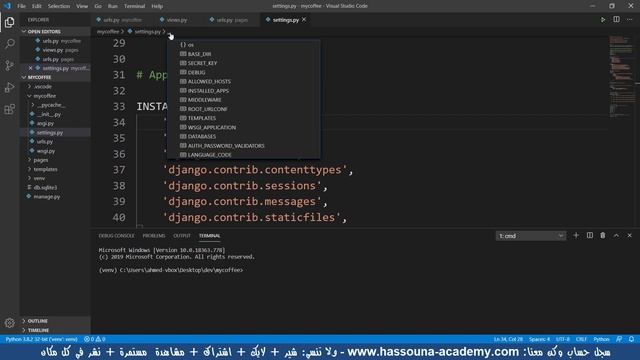The image size is (640, 360).
Task: Open the Edit menu
Action: point(37,6)
